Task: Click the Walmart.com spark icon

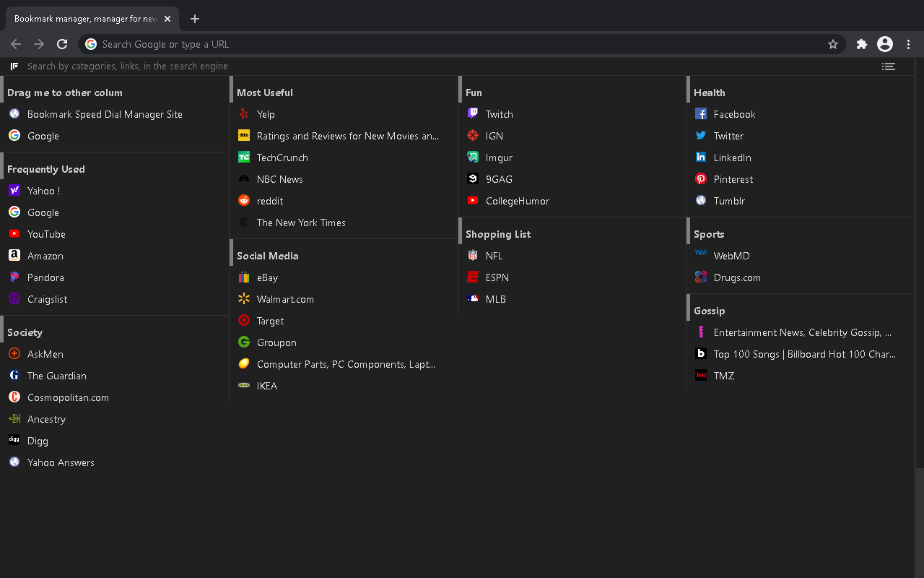Action: pos(244,299)
